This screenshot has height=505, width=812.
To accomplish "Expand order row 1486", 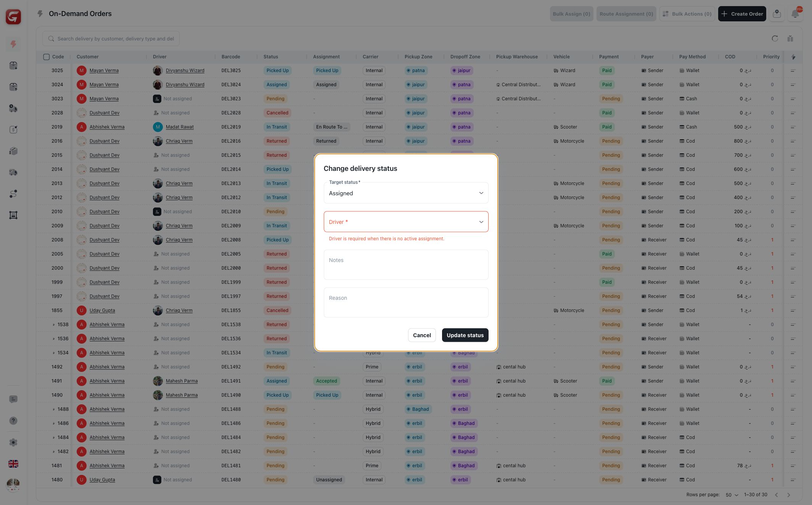I will pyautogui.click(x=54, y=423).
